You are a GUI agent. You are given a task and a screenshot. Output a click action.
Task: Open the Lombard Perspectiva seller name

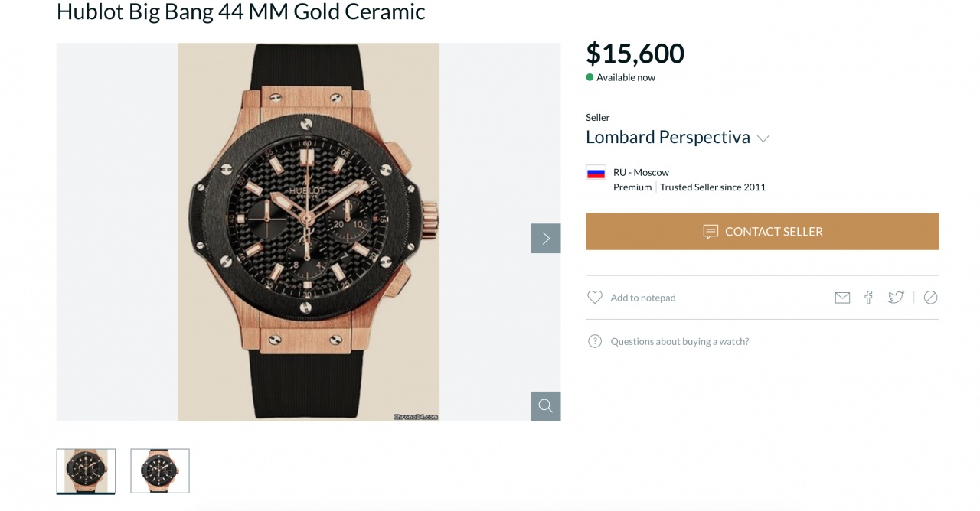tap(667, 137)
